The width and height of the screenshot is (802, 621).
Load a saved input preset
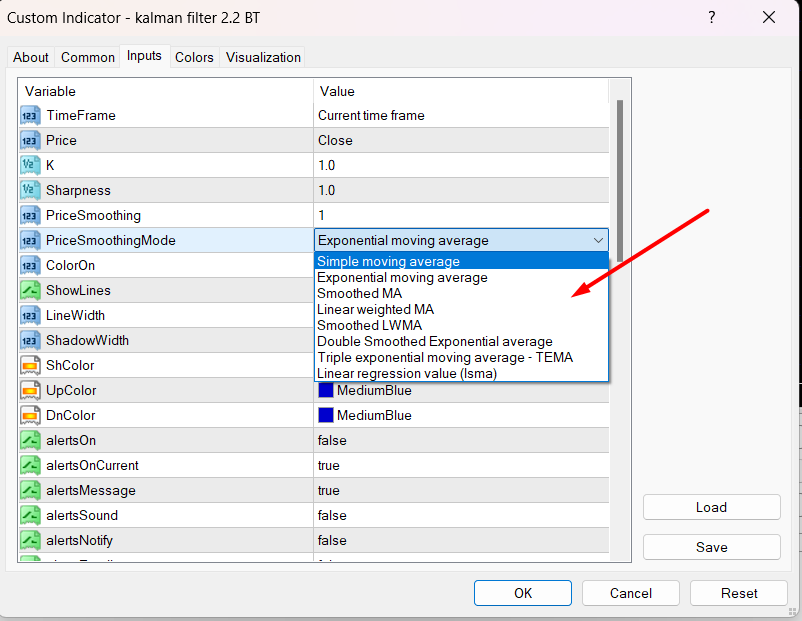[x=711, y=507]
